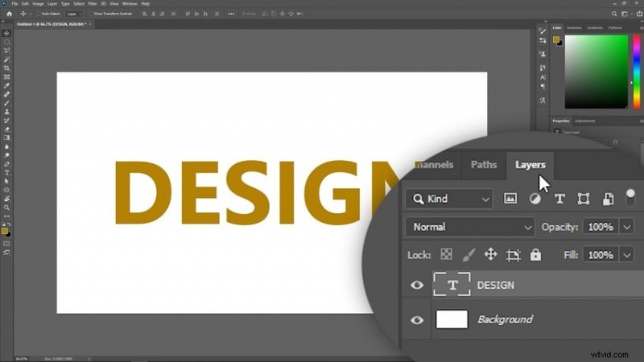
Task: Click the Opacity 100% field
Action: pos(601,227)
